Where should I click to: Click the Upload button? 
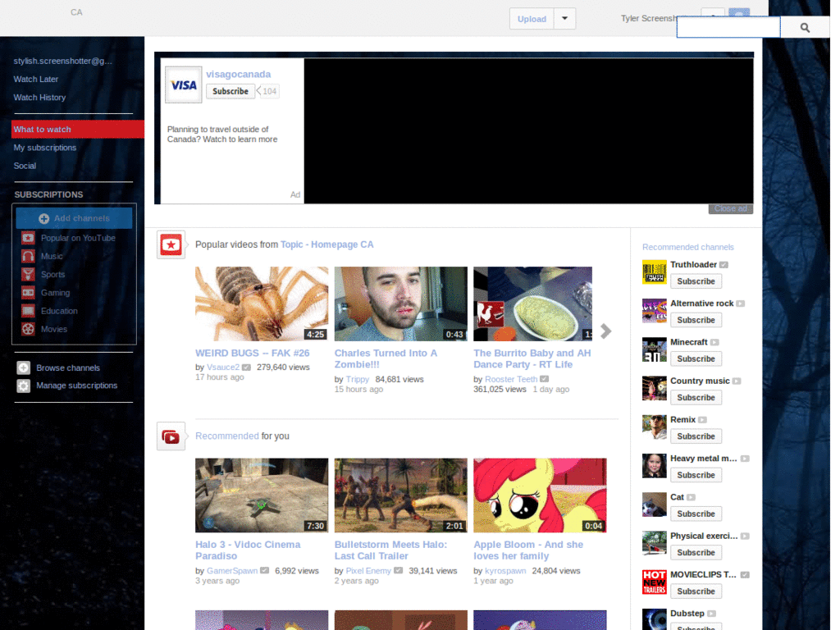click(532, 19)
